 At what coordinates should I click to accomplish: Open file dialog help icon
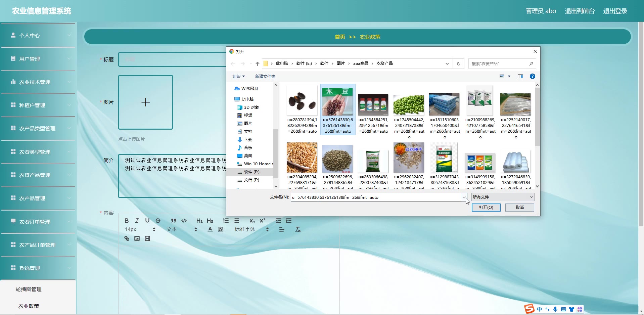click(532, 77)
